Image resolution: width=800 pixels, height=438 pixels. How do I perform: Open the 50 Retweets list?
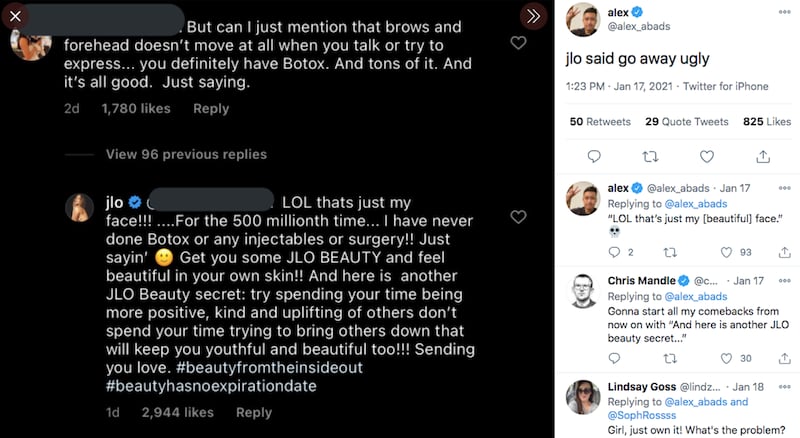coord(600,122)
